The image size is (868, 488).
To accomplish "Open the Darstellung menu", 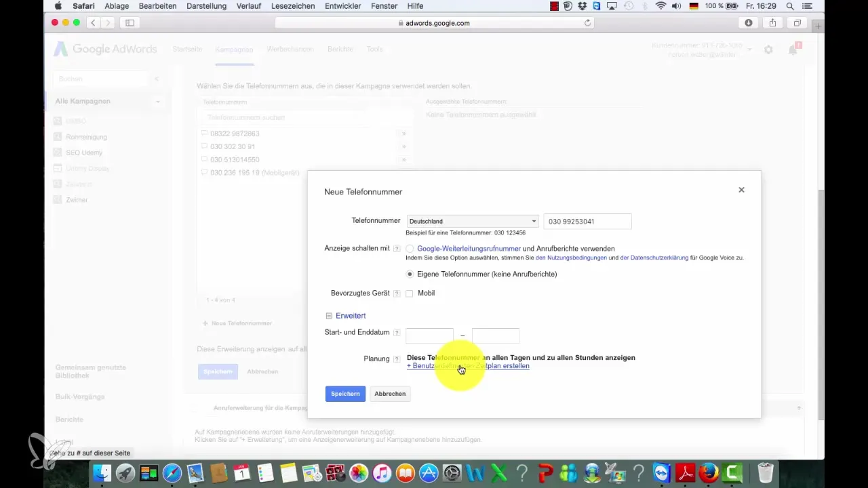I will (205, 6).
